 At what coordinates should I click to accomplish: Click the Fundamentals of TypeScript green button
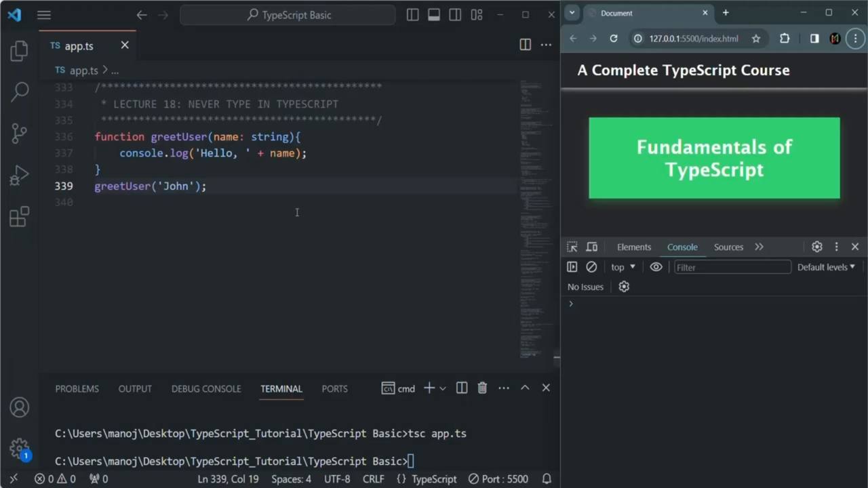714,158
